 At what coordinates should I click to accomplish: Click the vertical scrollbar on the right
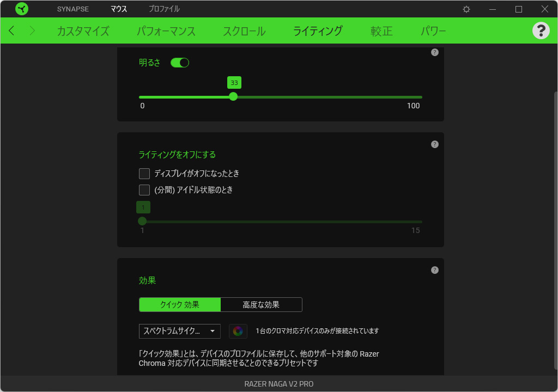[x=555, y=230]
